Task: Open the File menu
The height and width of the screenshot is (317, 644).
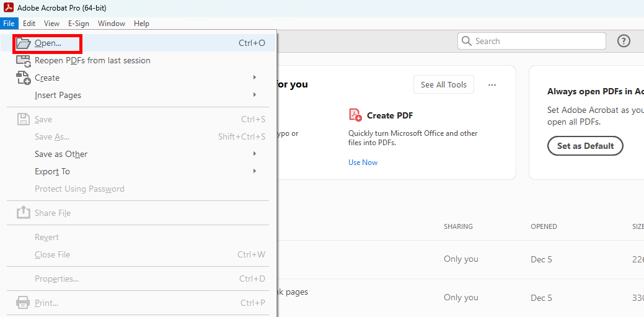Action: point(9,24)
